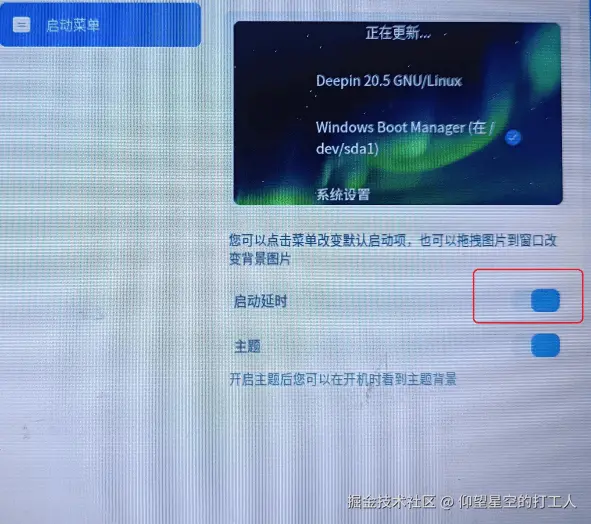
Task: Click the 主题 label
Action: (247, 346)
